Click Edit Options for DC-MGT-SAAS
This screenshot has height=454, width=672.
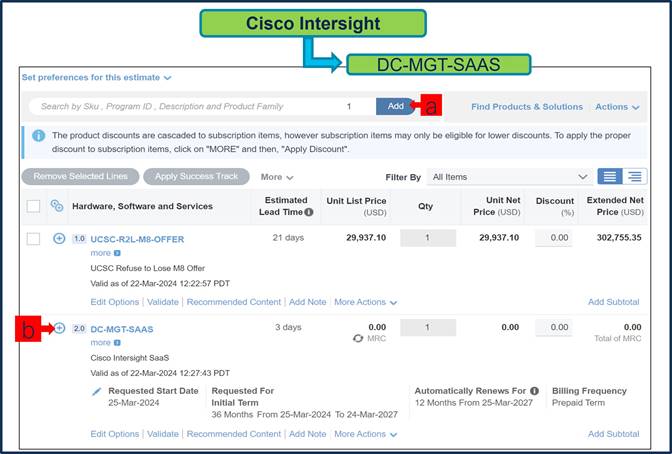pos(114,434)
